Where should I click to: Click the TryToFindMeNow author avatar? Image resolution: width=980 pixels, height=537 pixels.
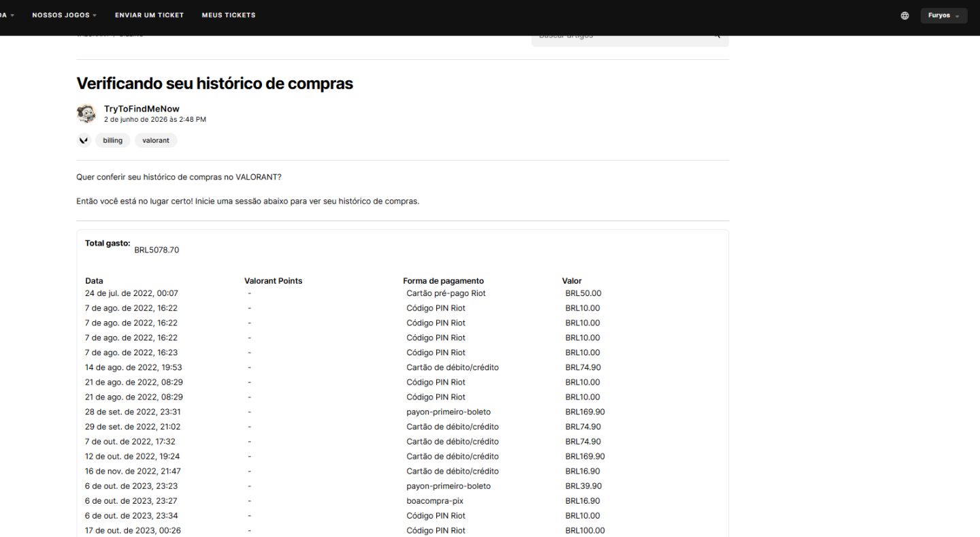86,114
